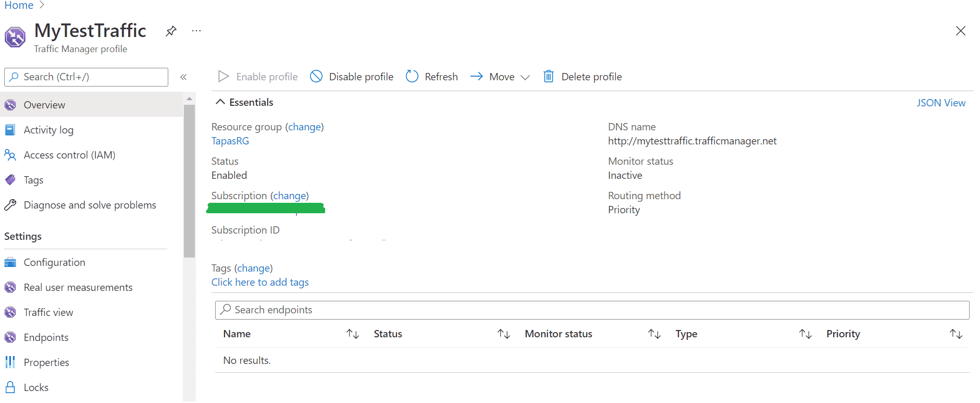The width and height of the screenshot is (980, 403).
Task: Click the Disable profile icon
Action: pos(316,77)
